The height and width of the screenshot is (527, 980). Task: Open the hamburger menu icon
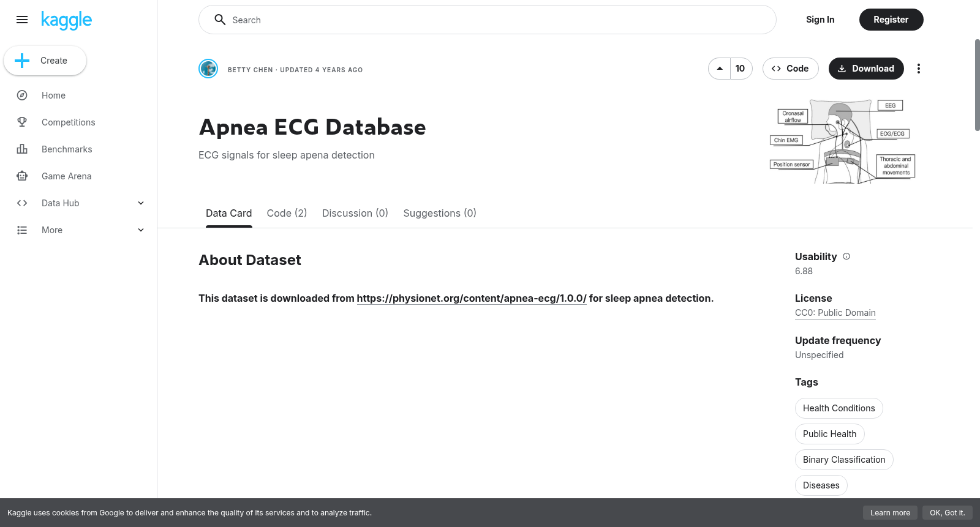(x=22, y=20)
